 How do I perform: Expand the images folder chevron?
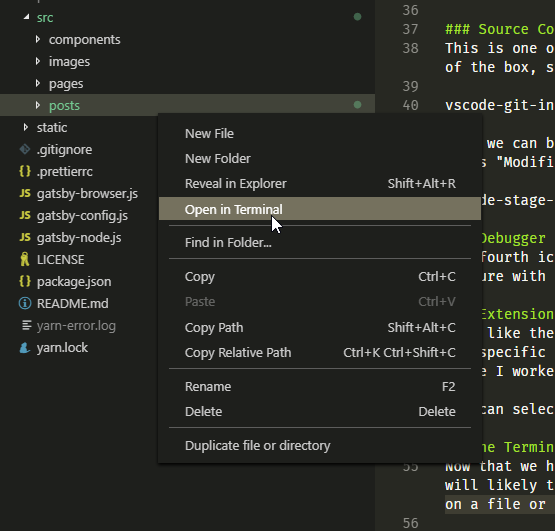point(38,61)
